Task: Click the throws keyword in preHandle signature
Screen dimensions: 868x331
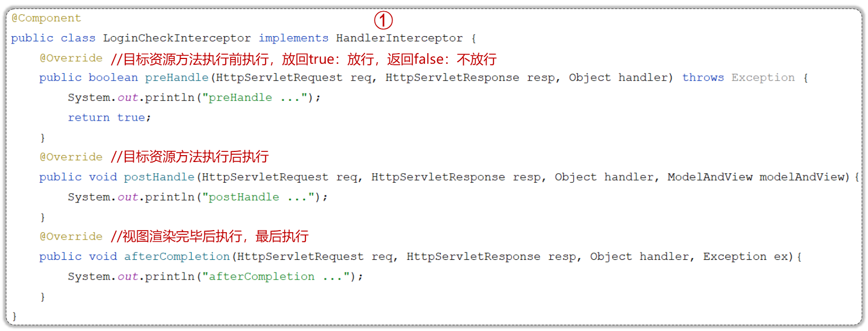Action: coord(703,78)
